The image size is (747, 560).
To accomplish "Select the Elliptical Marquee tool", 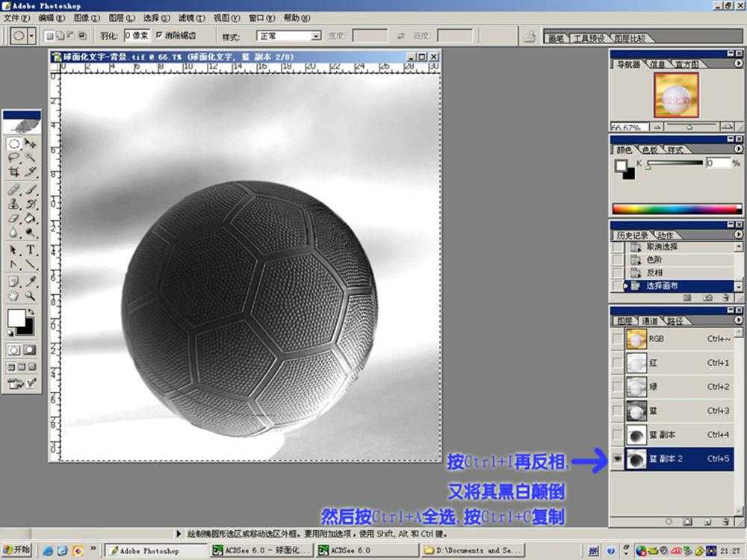I will coord(13,143).
